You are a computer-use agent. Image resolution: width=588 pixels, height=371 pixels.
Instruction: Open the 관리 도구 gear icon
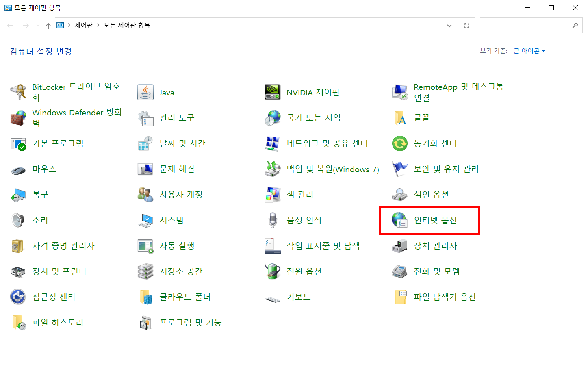point(145,118)
